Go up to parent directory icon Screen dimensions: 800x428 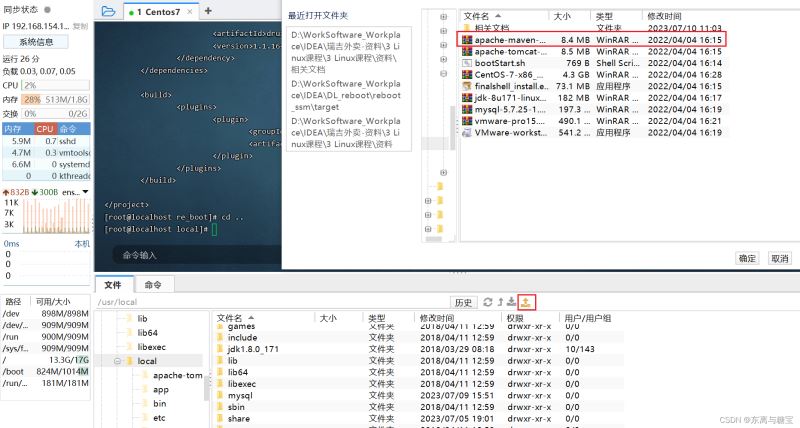click(x=500, y=302)
